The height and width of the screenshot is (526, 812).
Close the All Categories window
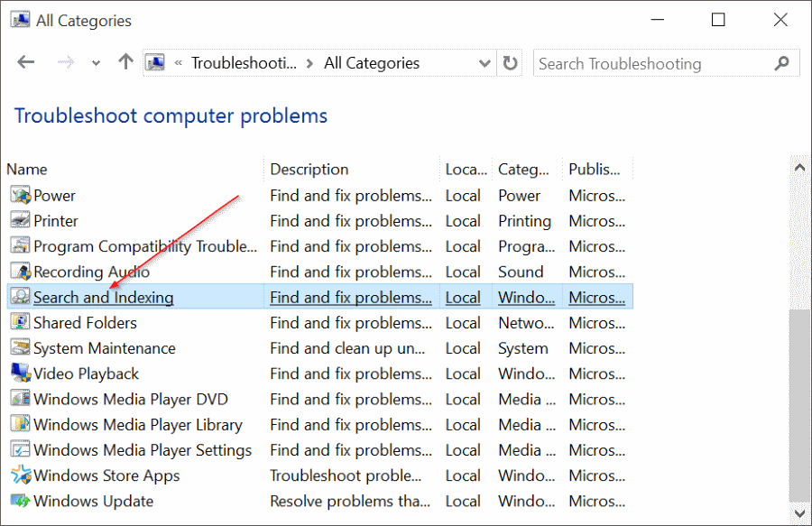[x=780, y=20]
